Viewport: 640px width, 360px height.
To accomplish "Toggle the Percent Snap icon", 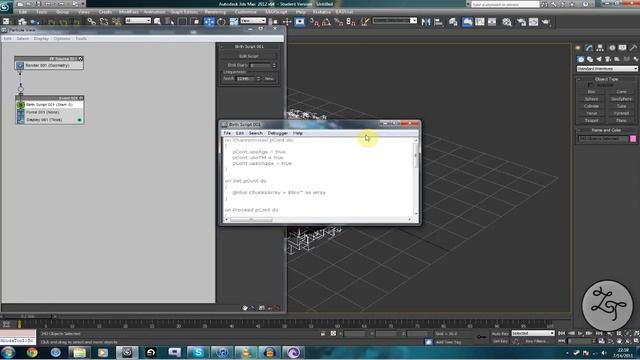I will coord(338,22).
